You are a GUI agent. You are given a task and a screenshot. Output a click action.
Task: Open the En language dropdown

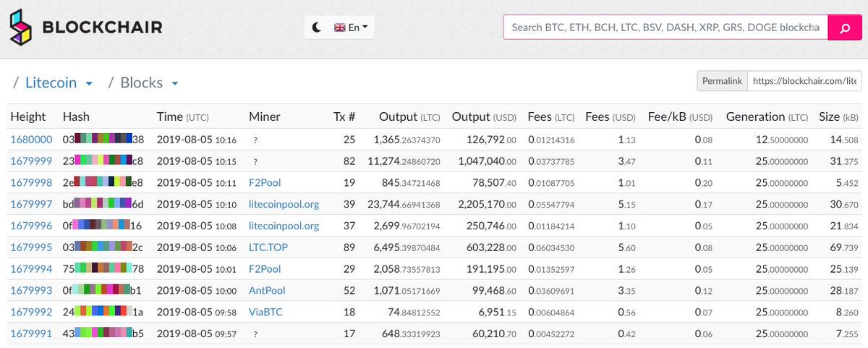[x=351, y=27]
